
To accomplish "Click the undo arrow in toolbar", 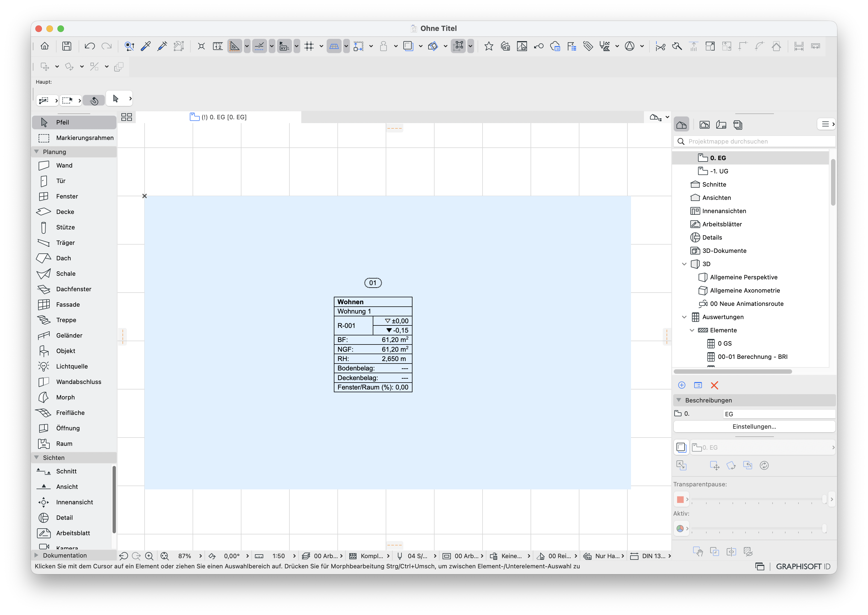I will [x=90, y=46].
